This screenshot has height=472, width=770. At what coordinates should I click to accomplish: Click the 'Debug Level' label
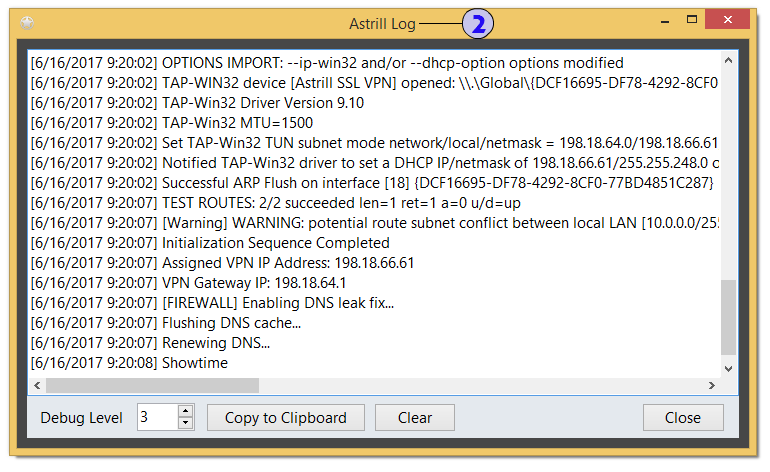tap(81, 418)
